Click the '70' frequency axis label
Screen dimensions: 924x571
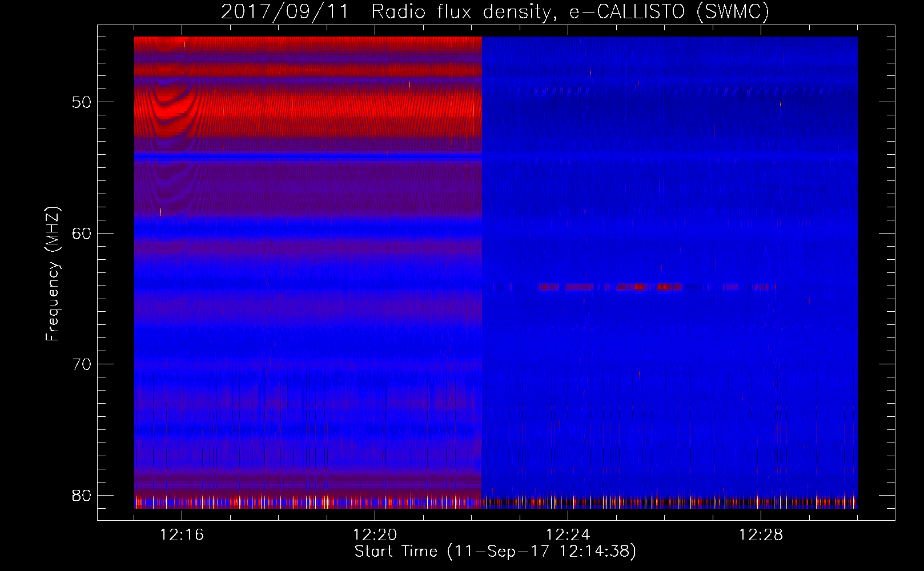pos(82,364)
